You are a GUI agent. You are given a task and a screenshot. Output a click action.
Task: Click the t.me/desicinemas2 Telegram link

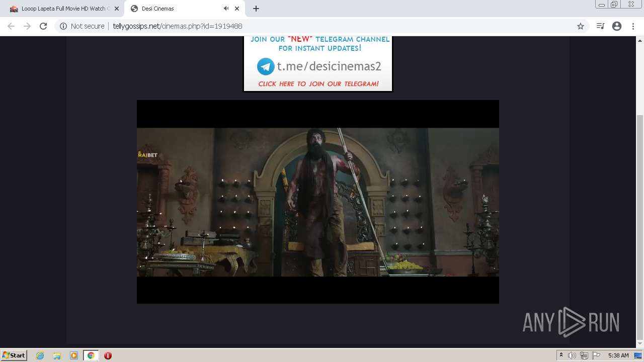point(329,66)
